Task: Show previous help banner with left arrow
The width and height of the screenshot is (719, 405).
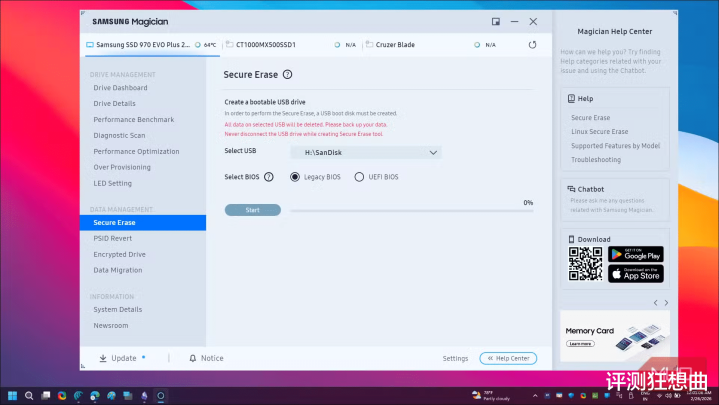Action: click(655, 303)
